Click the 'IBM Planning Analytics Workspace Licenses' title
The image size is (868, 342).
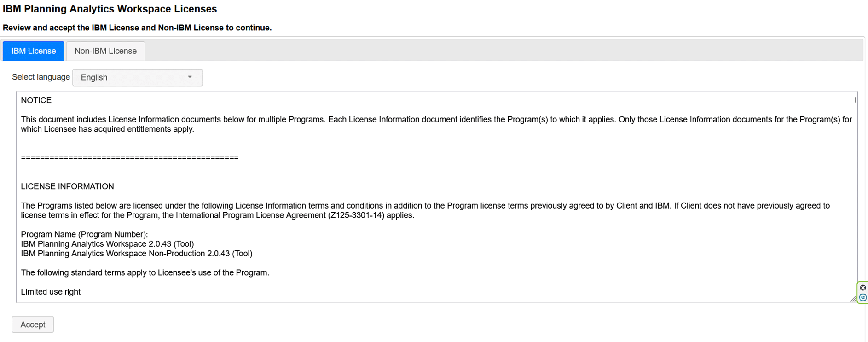[110, 9]
